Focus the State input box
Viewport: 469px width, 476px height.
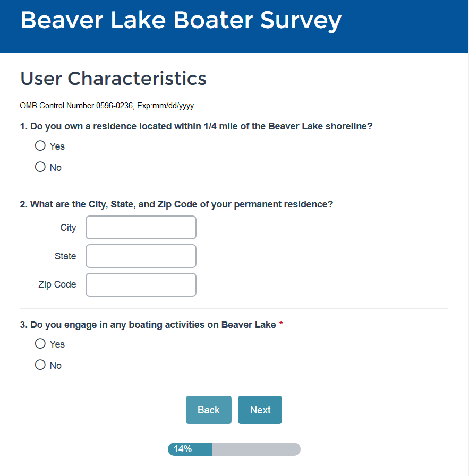click(x=141, y=256)
